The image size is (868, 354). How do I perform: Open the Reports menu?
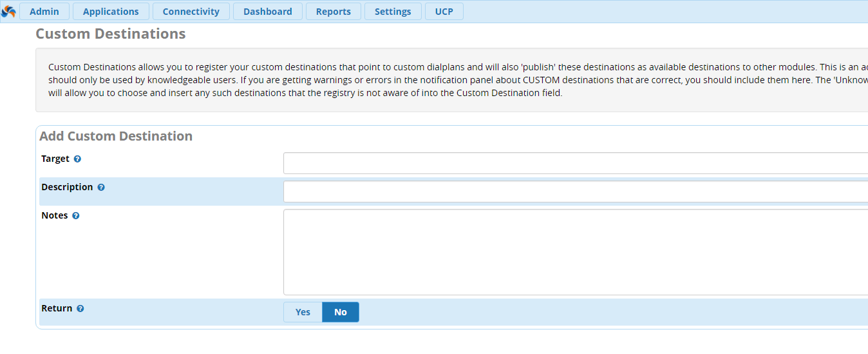coord(333,12)
